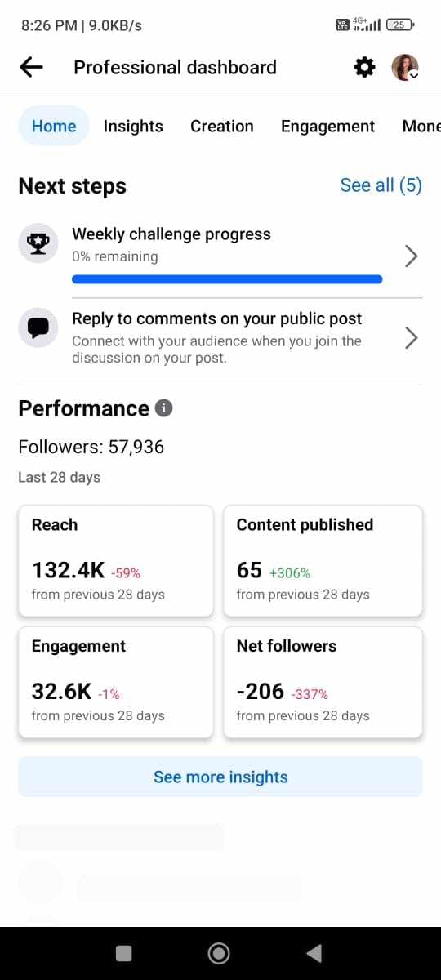The width and height of the screenshot is (441, 980).
Task: Click See more insights button
Action: pos(220,777)
